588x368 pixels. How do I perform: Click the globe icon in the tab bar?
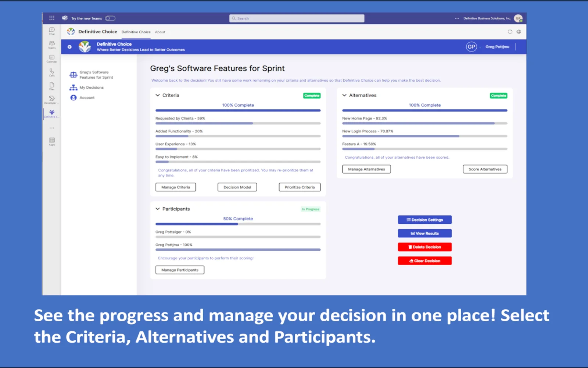(519, 32)
